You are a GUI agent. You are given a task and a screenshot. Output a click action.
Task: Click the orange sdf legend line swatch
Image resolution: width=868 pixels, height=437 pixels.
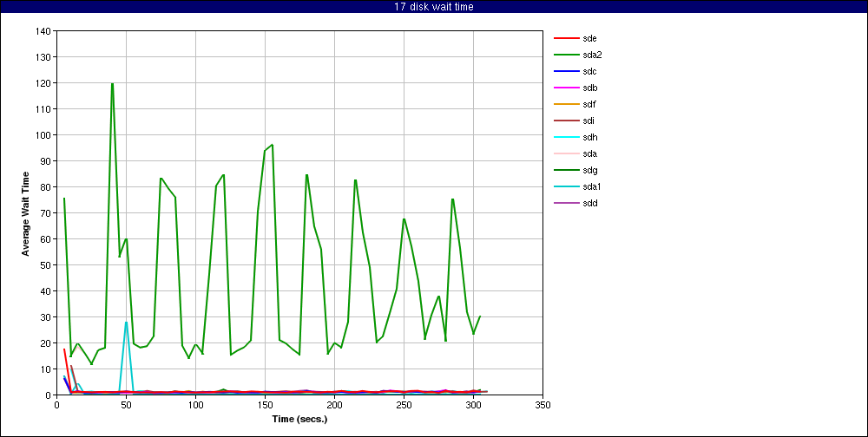(566, 105)
